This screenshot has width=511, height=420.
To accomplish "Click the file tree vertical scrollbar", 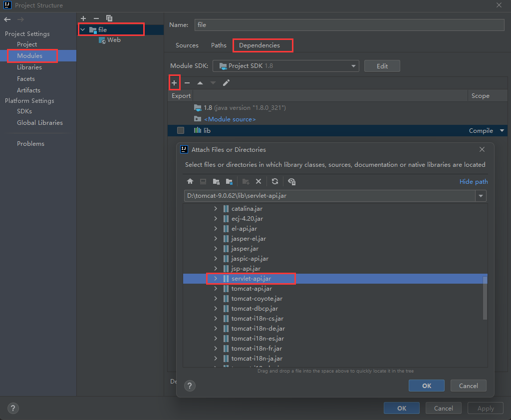I will pos(485,298).
